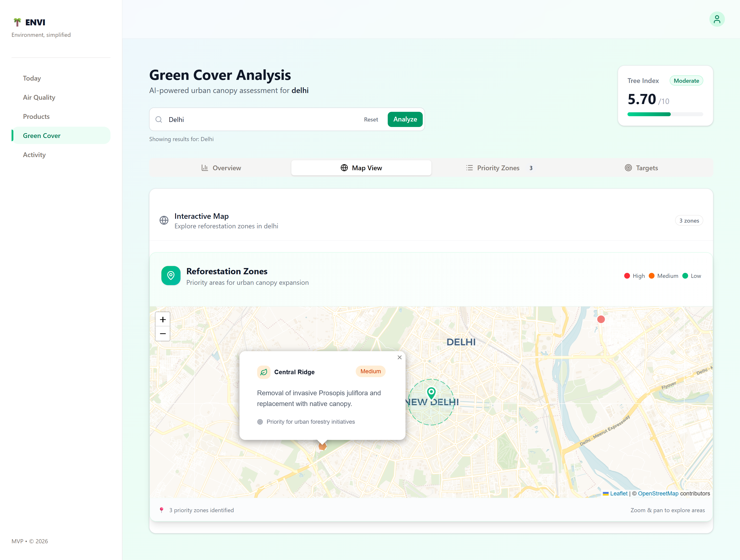Open the user profile icon
Image resolution: width=740 pixels, height=560 pixels.
(717, 19)
